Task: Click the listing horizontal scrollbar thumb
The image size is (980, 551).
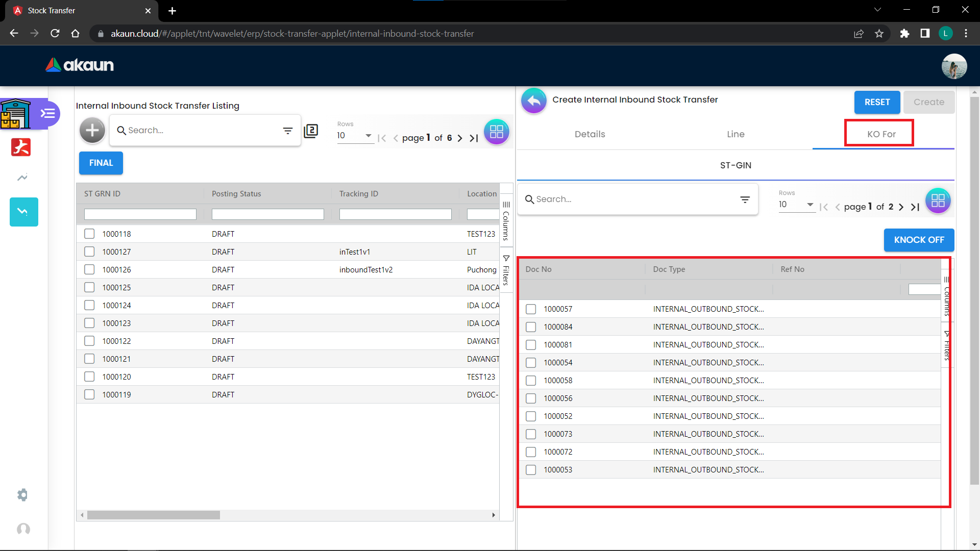Action: tap(153, 515)
